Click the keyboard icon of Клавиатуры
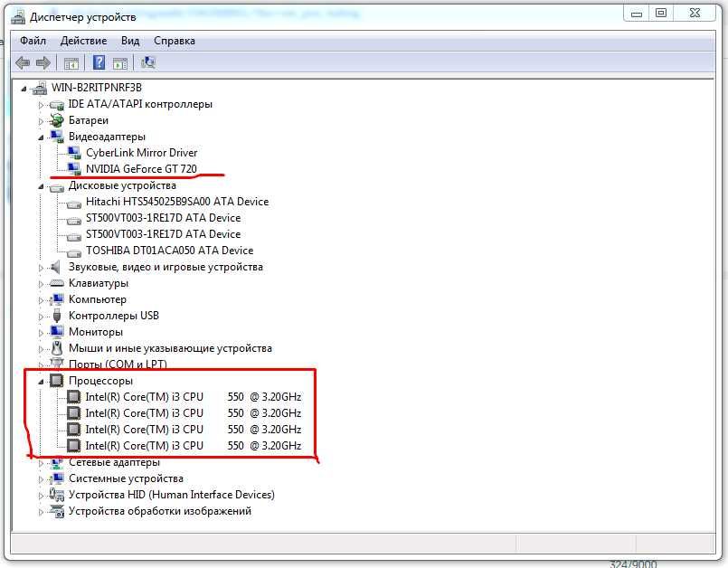This screenshot has width=728, height=568. tap(57, 283)
